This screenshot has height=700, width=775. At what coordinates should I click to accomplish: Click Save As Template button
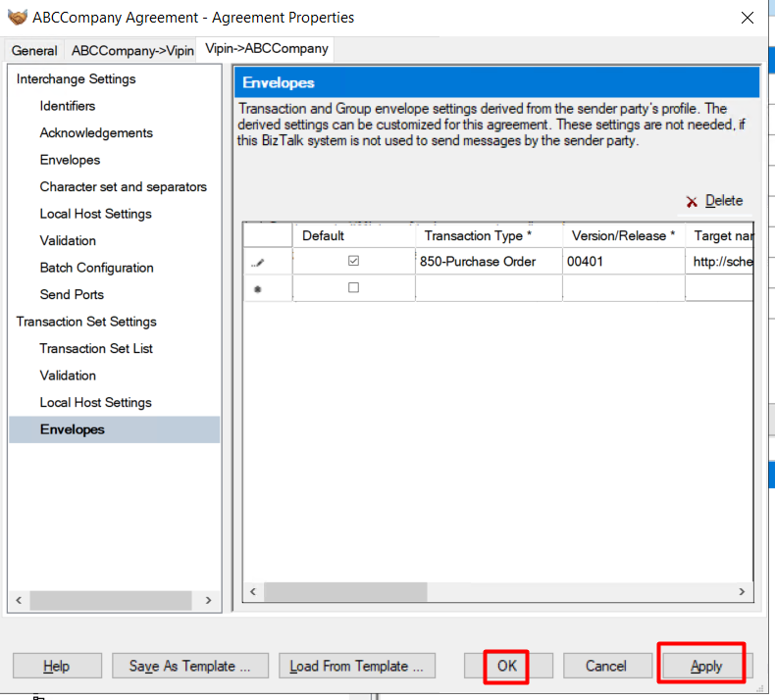(190, 666)
